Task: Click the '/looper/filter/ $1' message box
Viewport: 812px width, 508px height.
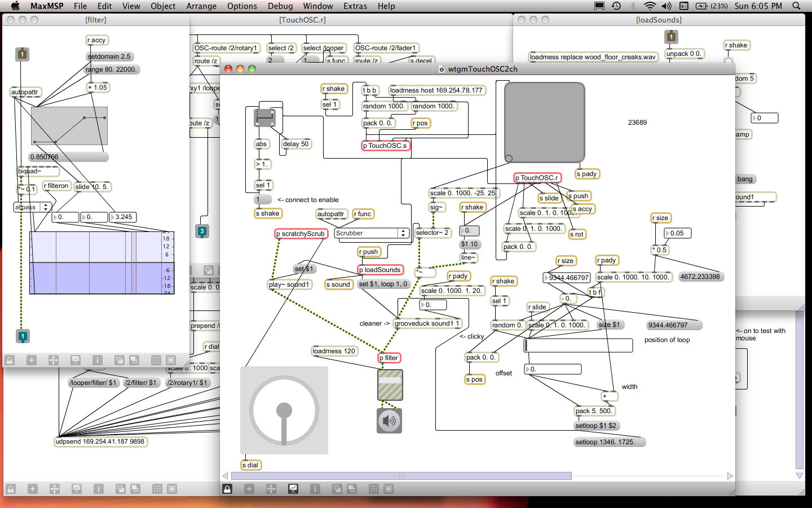Action: pos(94,383)
